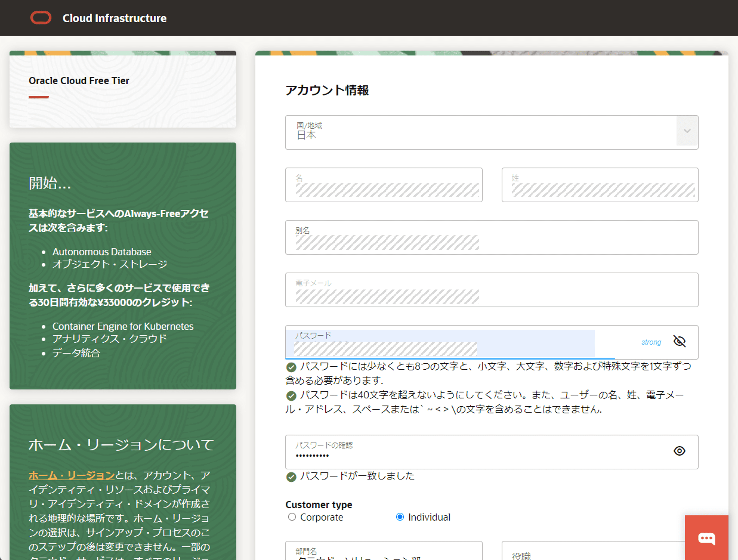Click the 部門名 input field
This screenshot has width=738, height=560.
pyautogui.click(x=384, y=551)
